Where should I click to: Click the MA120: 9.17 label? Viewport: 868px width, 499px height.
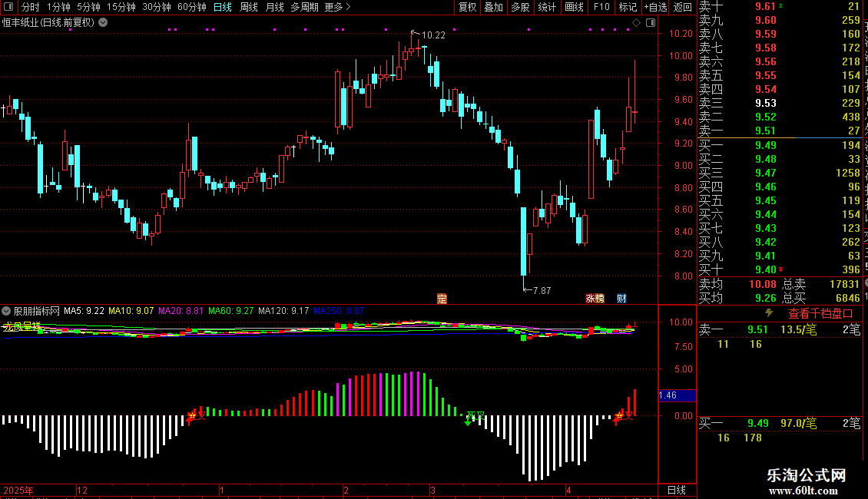pyautogui.click(x=283, y=311)
